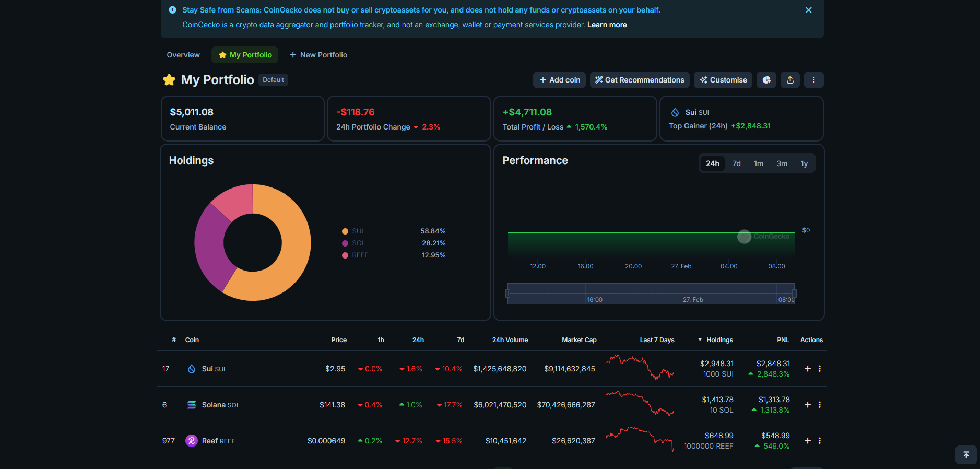Click the Default badge
Image resolution: width=980 pixels, height=469 pixels.
pos(273,80)
